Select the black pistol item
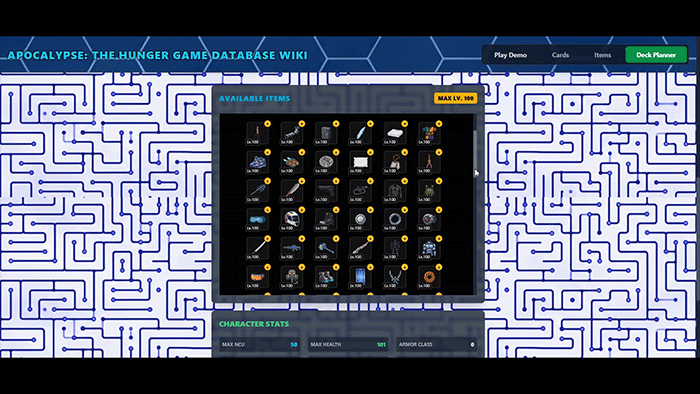The image size is (700, 394). (x=326, y=191)
